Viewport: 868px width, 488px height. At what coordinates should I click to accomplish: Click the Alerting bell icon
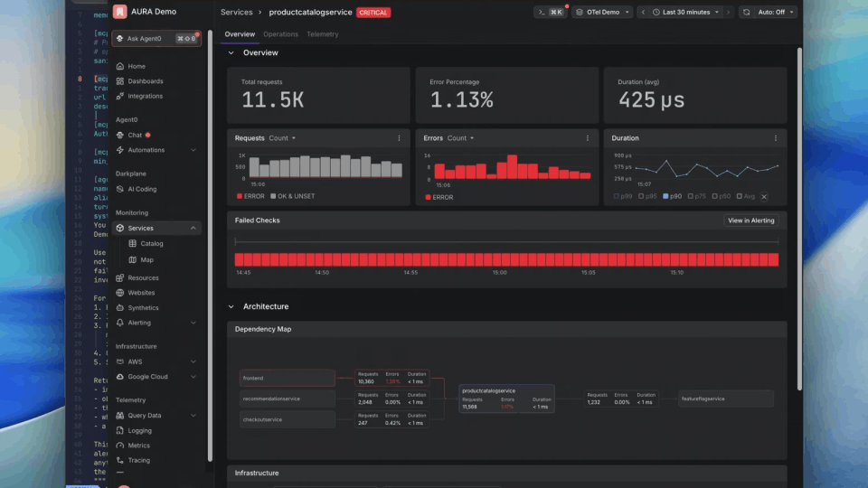coord(120,323)
